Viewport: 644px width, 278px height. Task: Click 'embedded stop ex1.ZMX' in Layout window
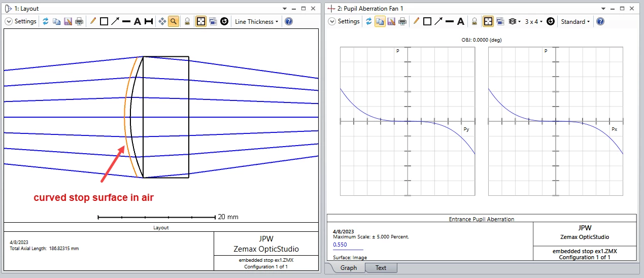click(x=266, y=260)
